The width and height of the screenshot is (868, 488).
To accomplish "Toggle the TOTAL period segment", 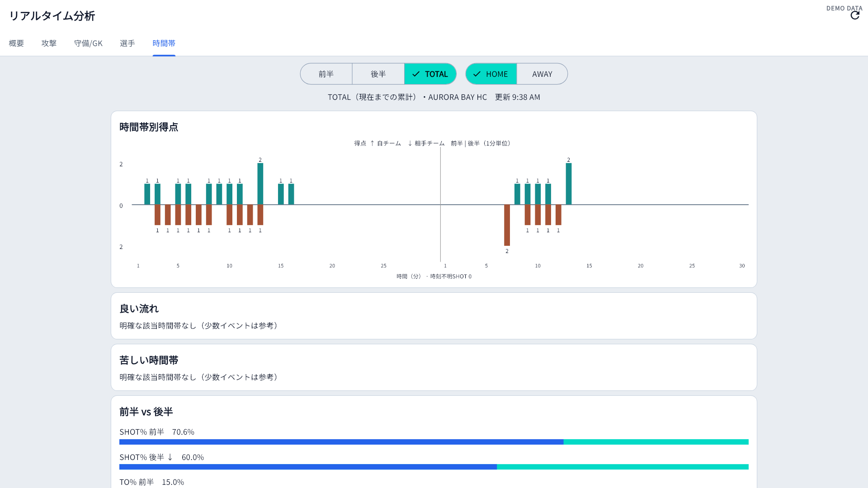I will (x=430, y=74).
